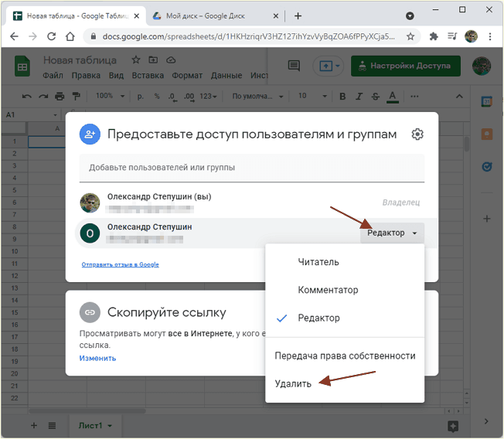
Task: Open a new browser tab
Action: point(298,15)
